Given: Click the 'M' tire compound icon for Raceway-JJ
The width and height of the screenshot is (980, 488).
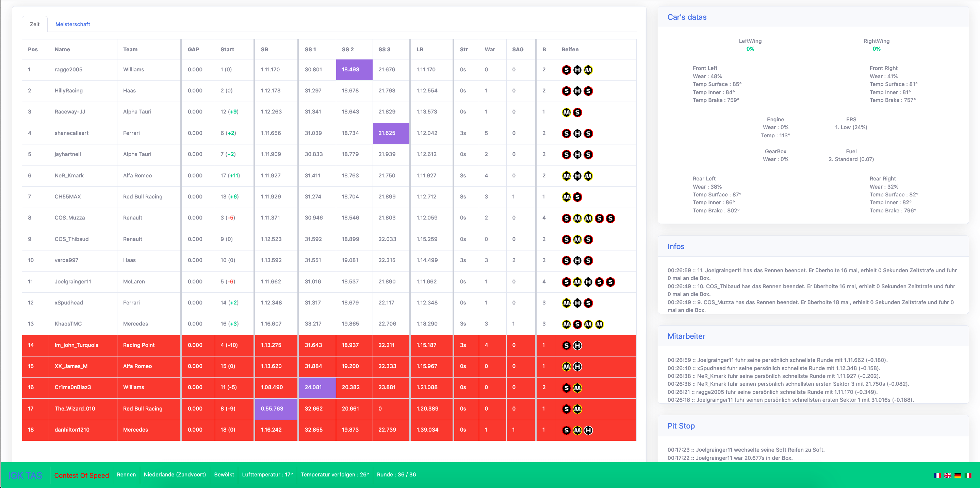Looking at the screenshot, I should (566, 112).
